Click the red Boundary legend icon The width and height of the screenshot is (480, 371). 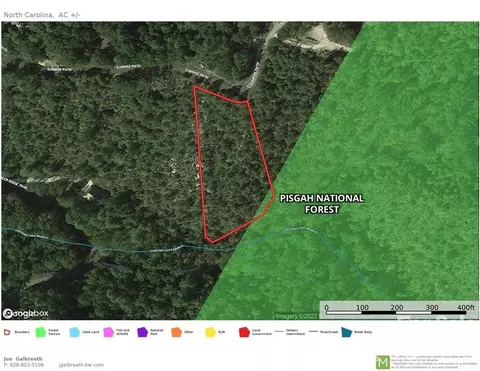coord(7,332)
